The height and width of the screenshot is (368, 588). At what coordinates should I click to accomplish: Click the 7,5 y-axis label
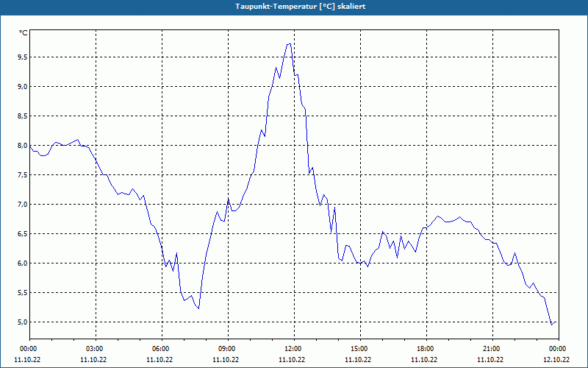click(x=23, y=174)
